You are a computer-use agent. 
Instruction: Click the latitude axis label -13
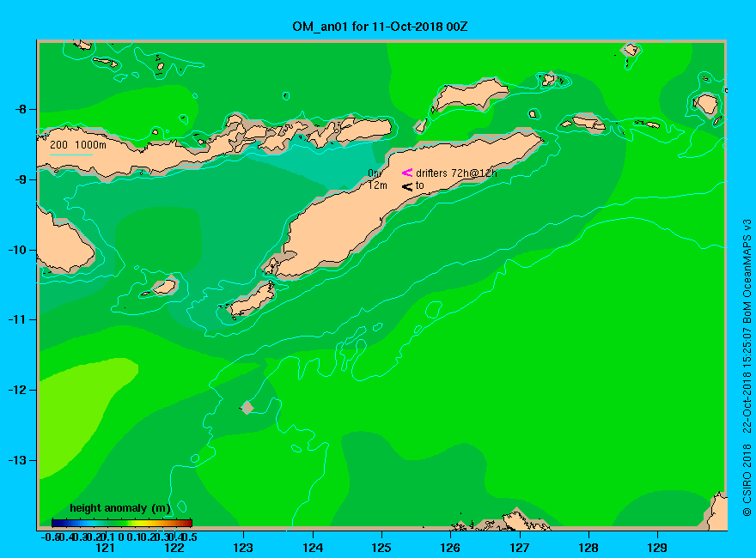tap(17, 460)
